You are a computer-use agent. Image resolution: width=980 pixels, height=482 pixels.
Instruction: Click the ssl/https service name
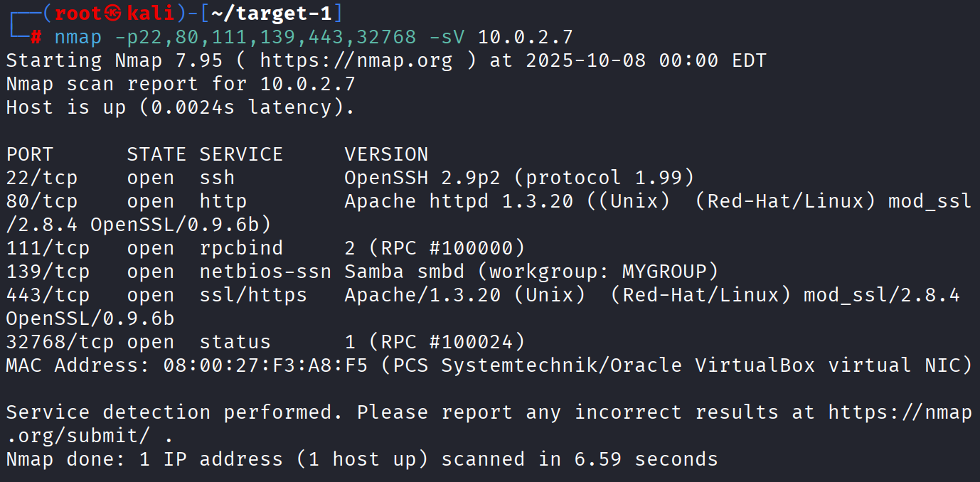tap(253, 295)
